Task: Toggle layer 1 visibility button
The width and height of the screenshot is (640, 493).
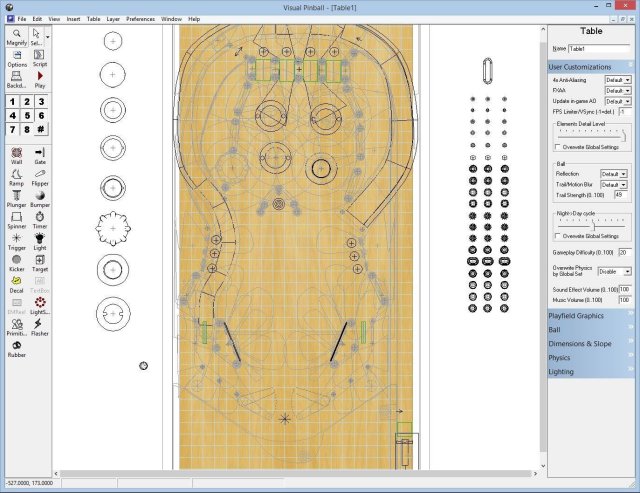Action: pyautogui.click(x=13, y=102)
